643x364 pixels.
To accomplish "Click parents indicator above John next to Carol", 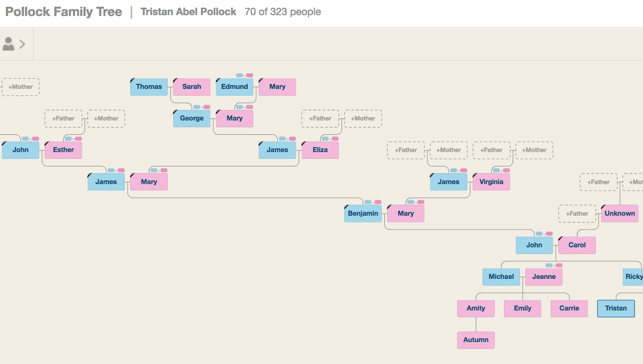I will (544, 234).
